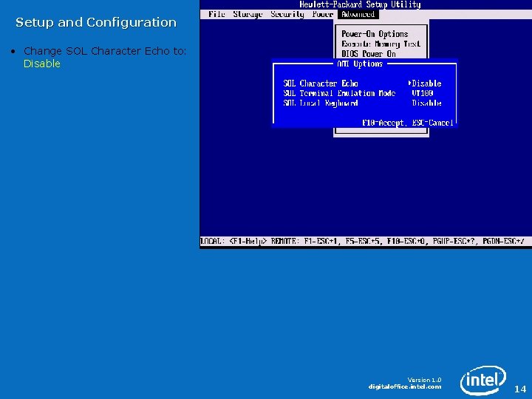
Task: Click the Version 1.0 text
Action: [424, 380]
